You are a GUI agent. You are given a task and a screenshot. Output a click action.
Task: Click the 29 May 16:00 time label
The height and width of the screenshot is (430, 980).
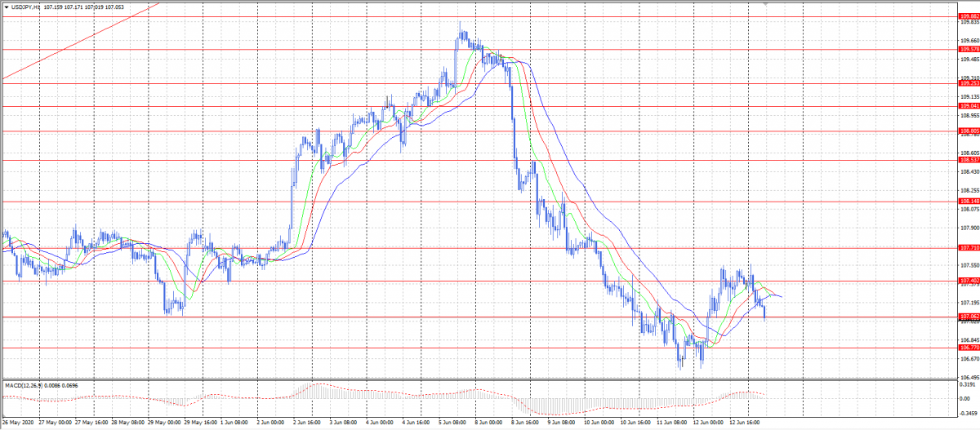(202, 423)
